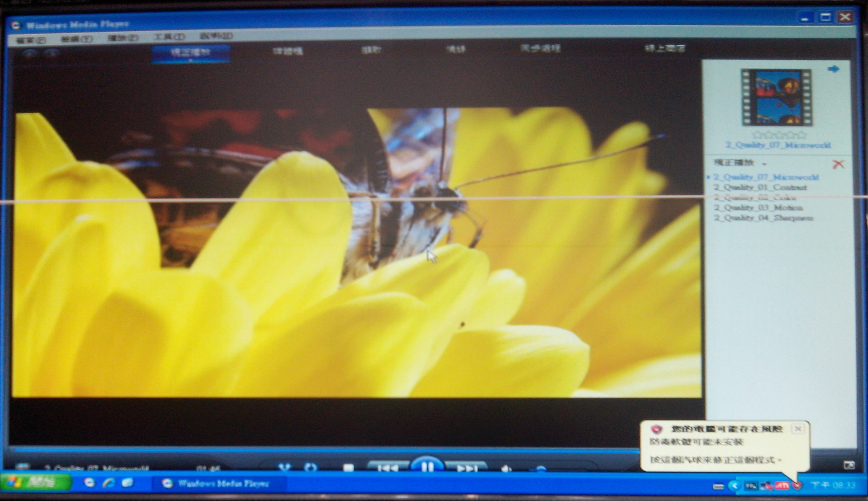Switch to the 同步處理 sync tab

[x=540, y=48]
